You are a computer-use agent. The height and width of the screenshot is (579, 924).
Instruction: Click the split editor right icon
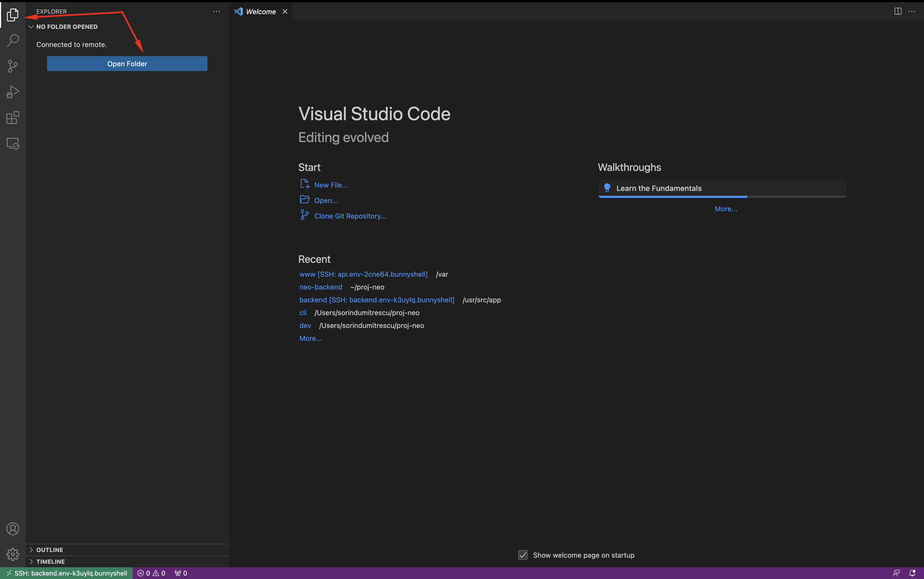click(898, 11)
